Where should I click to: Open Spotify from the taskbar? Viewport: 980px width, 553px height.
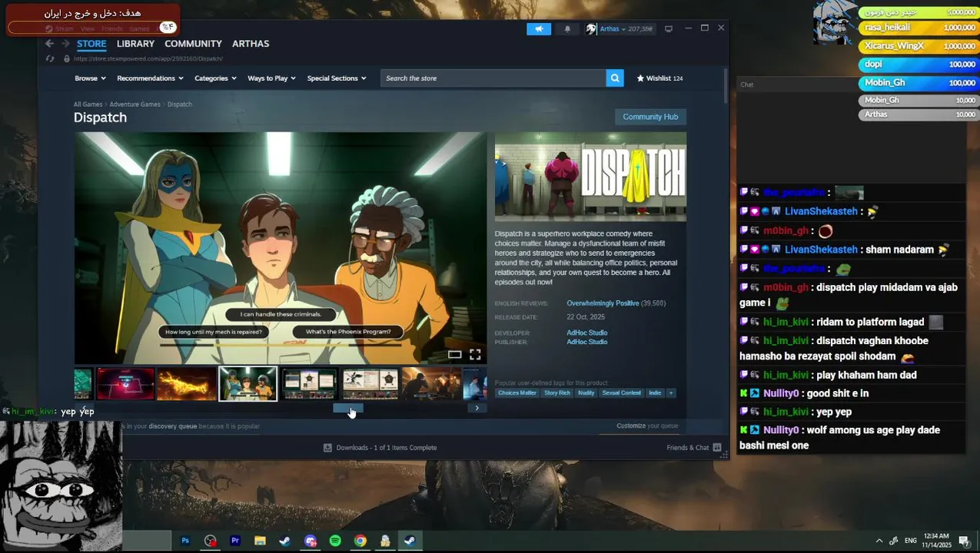click(x=335, y=541)
